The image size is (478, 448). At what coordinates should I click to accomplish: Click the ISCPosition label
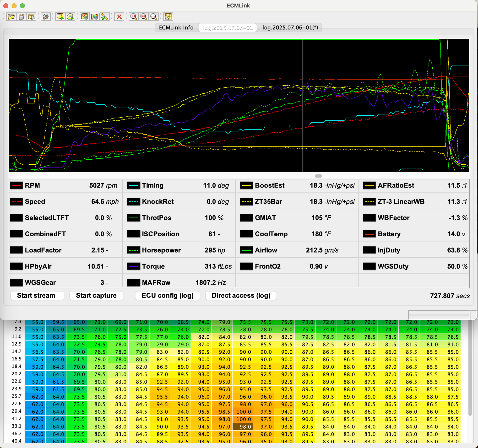(x=161, y=234)
